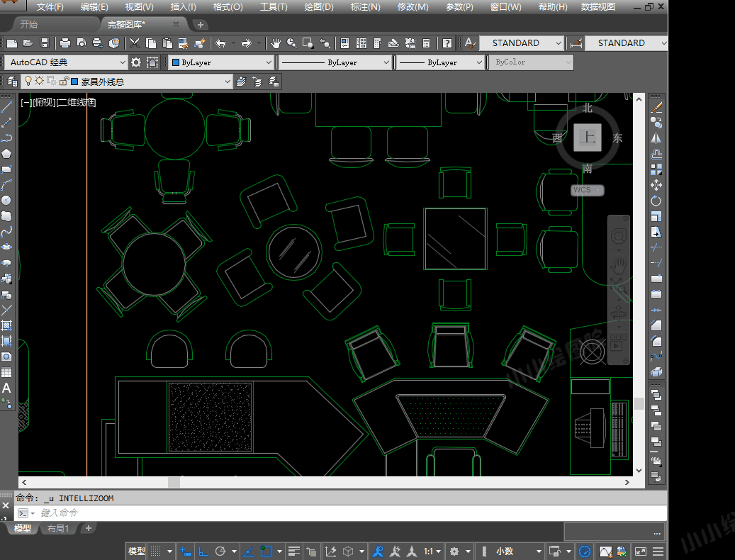The width and height of the screenshot is (735, 560).
Task: Print the drawing using the Plot icon
Action: [65, 43]
